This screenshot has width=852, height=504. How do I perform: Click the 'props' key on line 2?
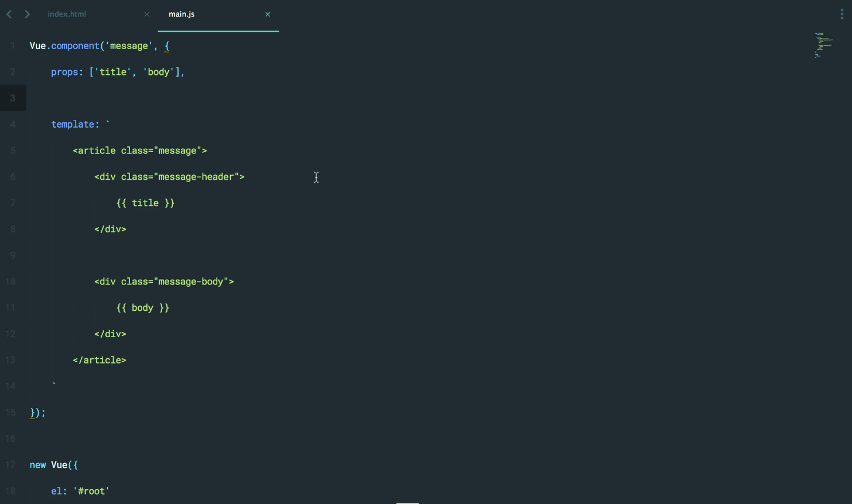click(x=64, y=72)
